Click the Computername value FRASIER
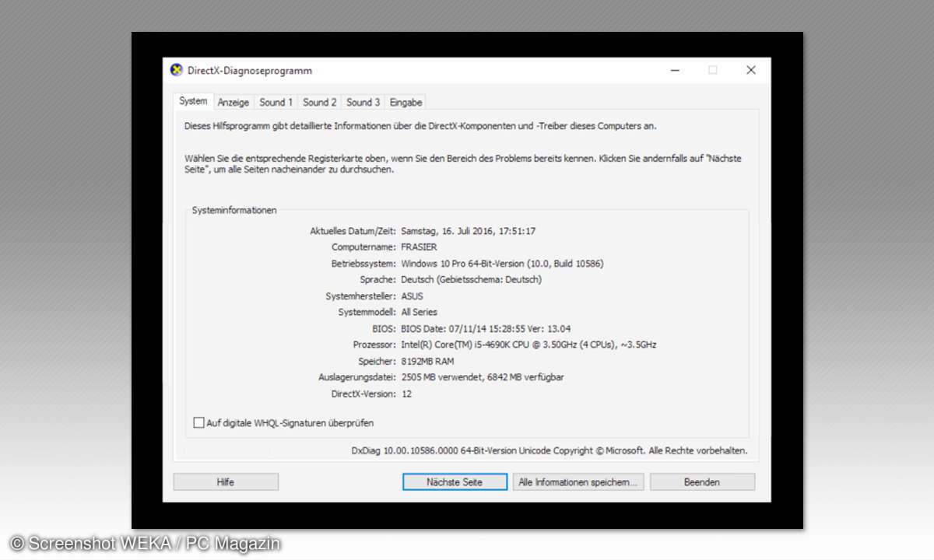The height and width of the screenshot is (560, 934). (420, 247)
